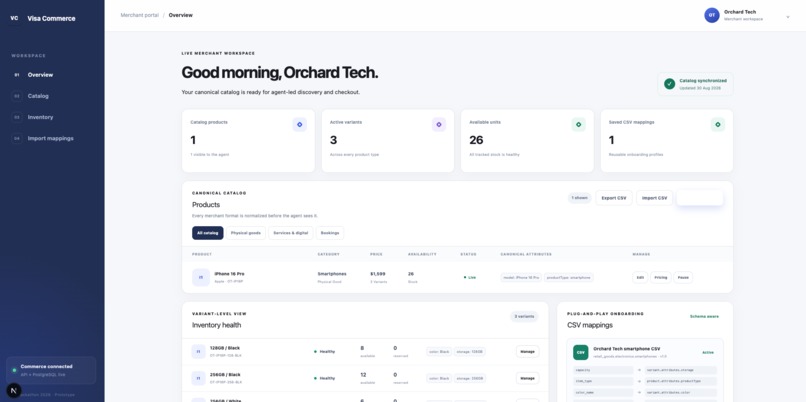
Task: Click the Orchard Tech smartphone CSV title
Action: pos(625,349)
